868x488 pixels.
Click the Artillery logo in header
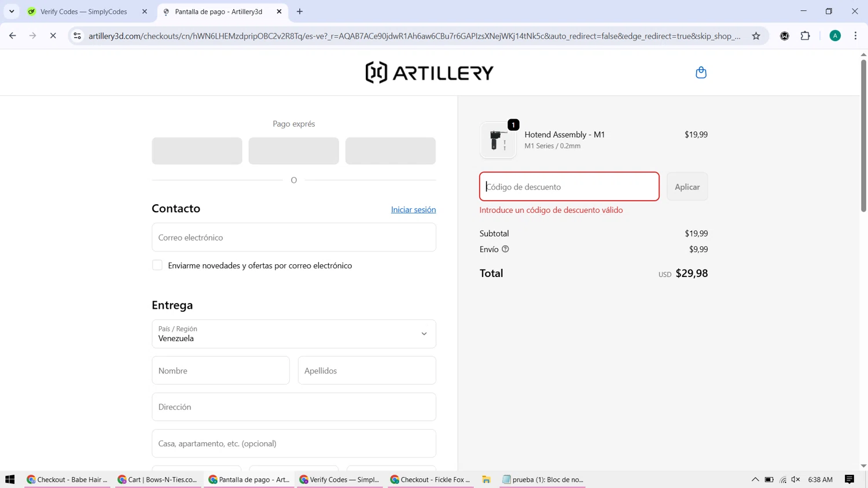pyautogui.click(x=429, y=72)
